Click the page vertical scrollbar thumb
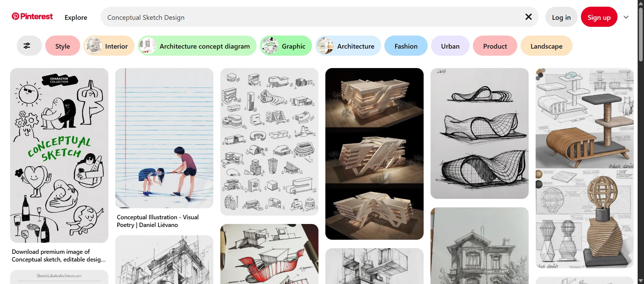The width and height of the screenshot is (644, 284). click(641, 35)
